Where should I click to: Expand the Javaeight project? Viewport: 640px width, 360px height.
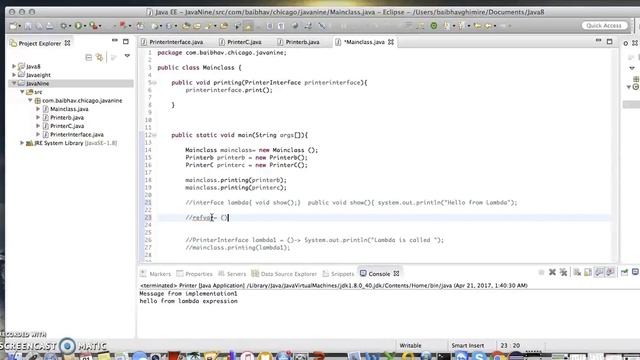[x=14, y=75]
